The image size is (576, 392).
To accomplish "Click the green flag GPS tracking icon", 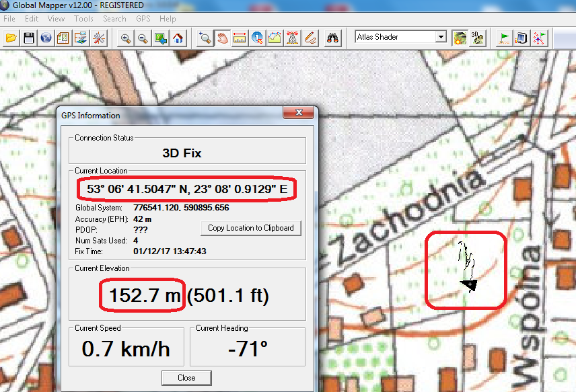I will pyautogui.click(x=504, y=38).
